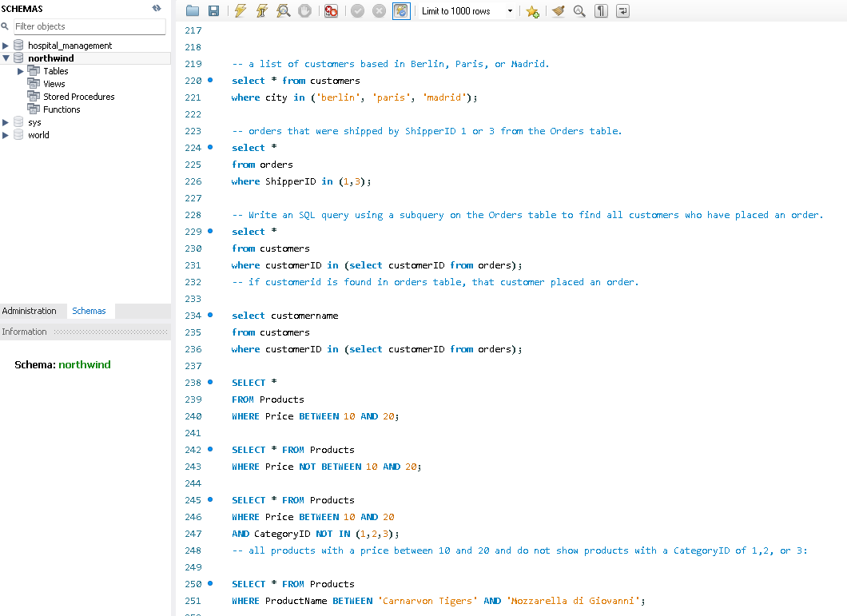Click line number 217 in gutter
This screenshot has width=847, height=616.
(x=193, y=31)
